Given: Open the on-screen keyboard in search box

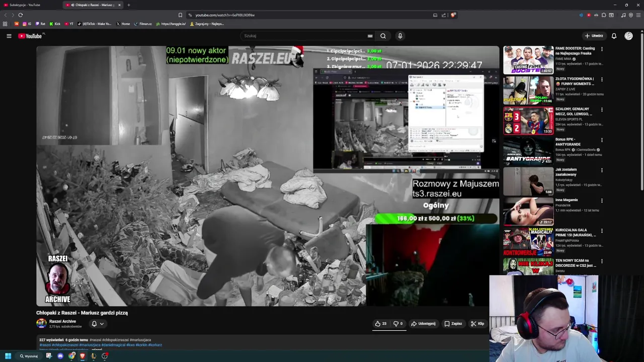Looking at the screenshot, I should pyautogui.click(x=370, y=36).
